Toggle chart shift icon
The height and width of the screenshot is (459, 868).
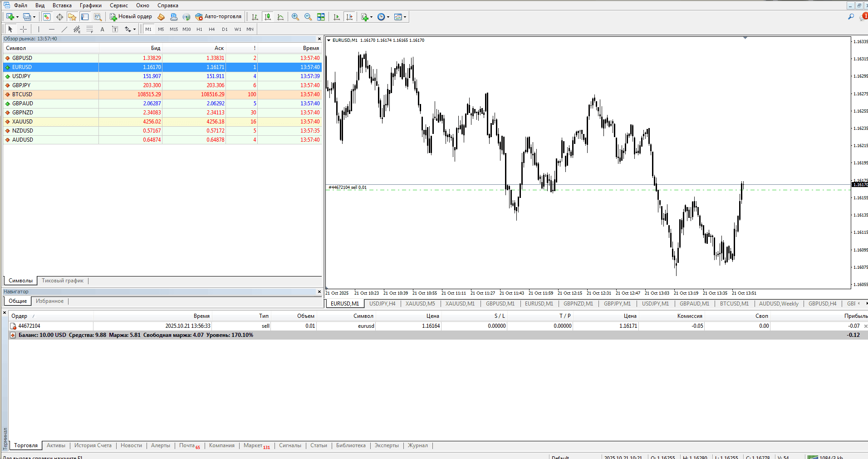[x=349, y=17]
